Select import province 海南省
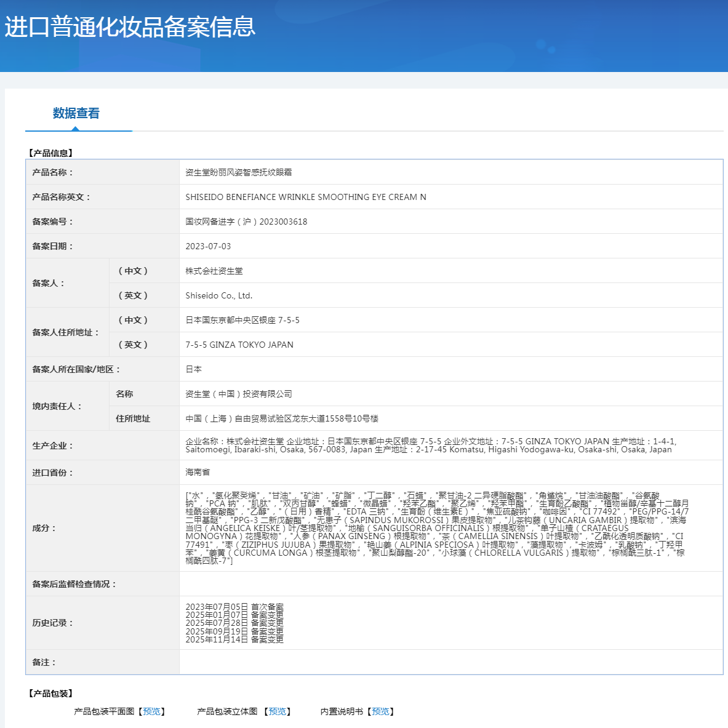The image size is (728, 728). [x=198, y=472]
